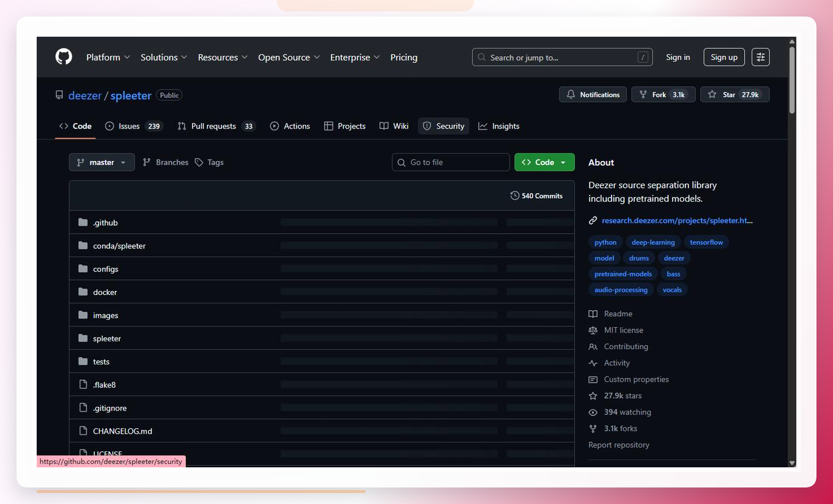Click the clock history icon beside 540 Commits
The width and height of the screenshot is (833, 504).
[x=514, y=196]
